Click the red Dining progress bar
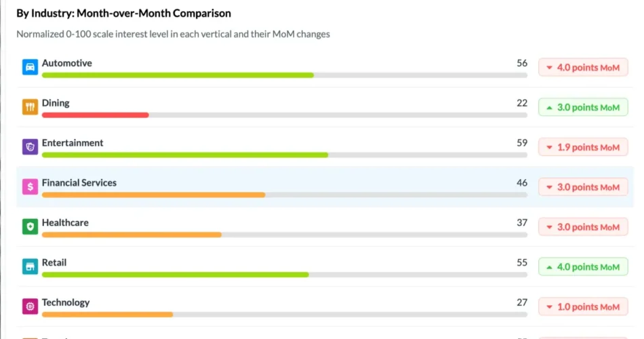 (x=96, y=115)
